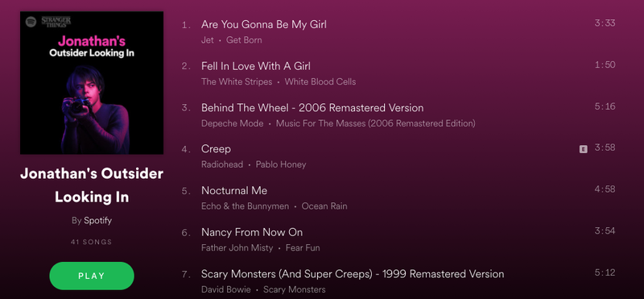Open artist Depeche Mode
Image resolution: width=644 pixels, height=299 pixels.
[x=233, y=123]
